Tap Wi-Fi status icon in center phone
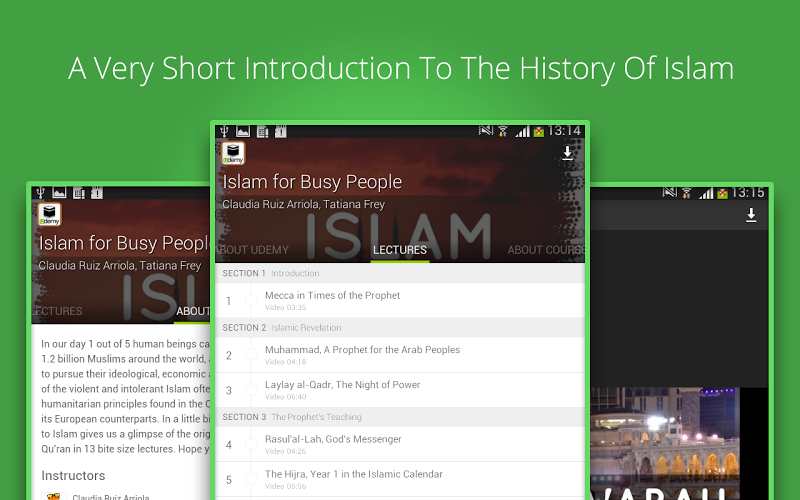The height and width of the screenshot is (500, 800). pos(503,132)
